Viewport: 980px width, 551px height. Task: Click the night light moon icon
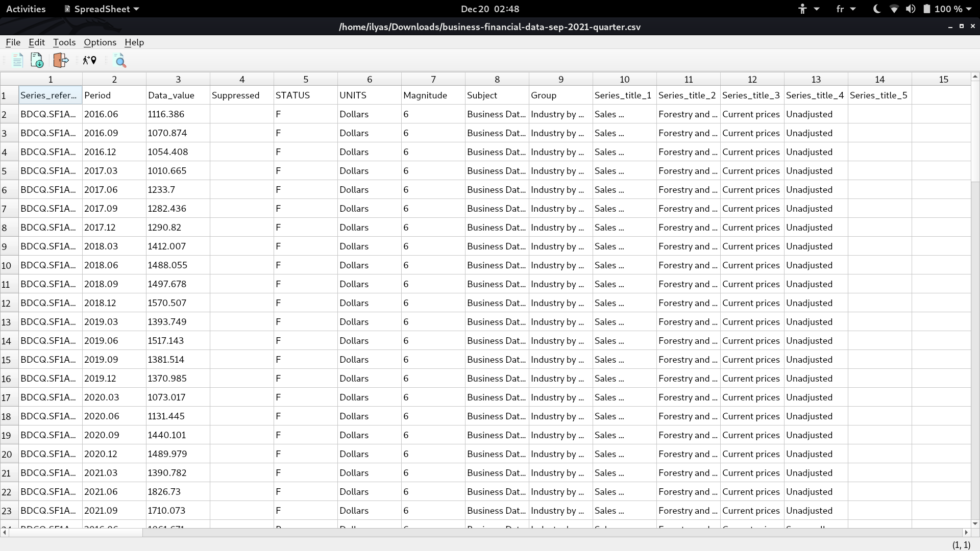[877, 9]
